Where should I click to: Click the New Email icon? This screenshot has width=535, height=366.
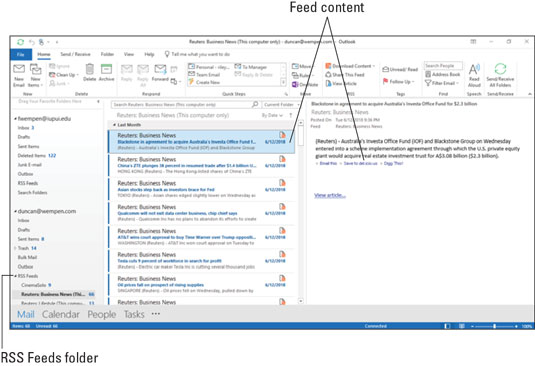[19, 75]
